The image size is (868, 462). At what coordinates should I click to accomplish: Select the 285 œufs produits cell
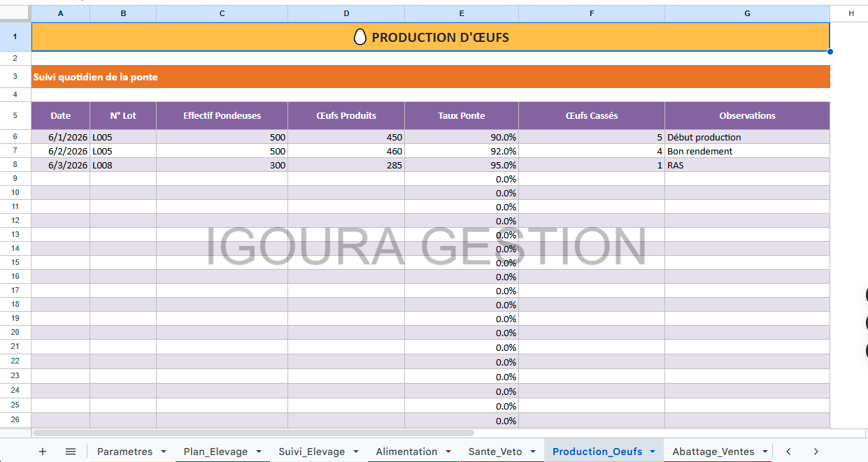(346, 165)
